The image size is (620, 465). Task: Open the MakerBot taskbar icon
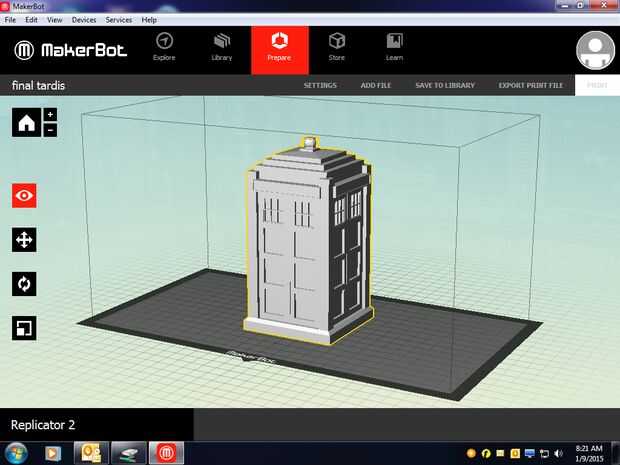pyautogui.click(x=166, y=453)
